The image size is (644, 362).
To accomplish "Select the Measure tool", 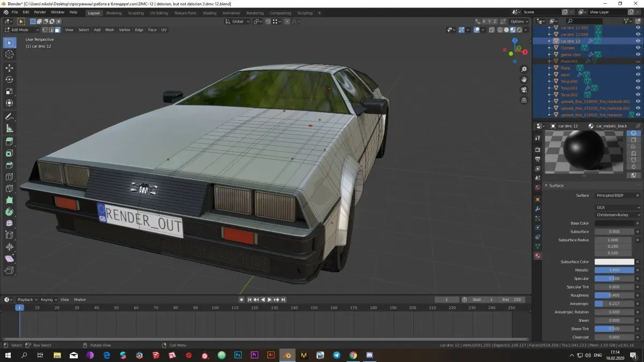I will pyautogui.click(x=9, y=128).
